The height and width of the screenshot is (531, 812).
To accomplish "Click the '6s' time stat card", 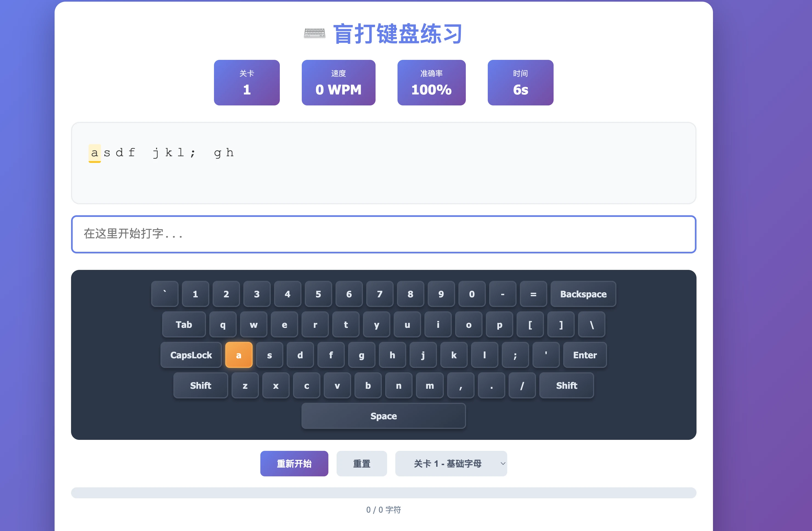I will coord(521,83).
